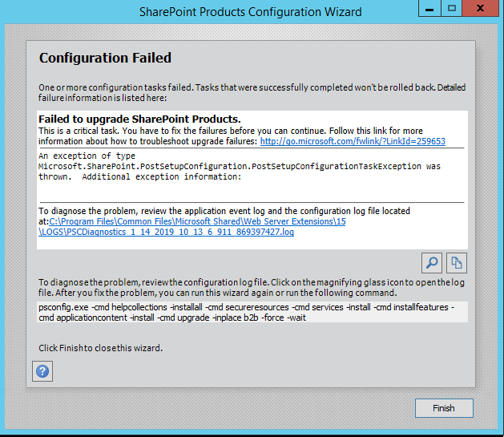Open help with blue question mark icon

click(x=42, y=371)
